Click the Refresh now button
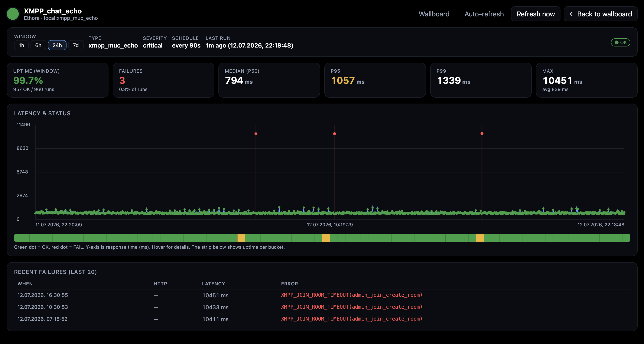The height and width of the screenshot is (344, 644). click(536, 14)
